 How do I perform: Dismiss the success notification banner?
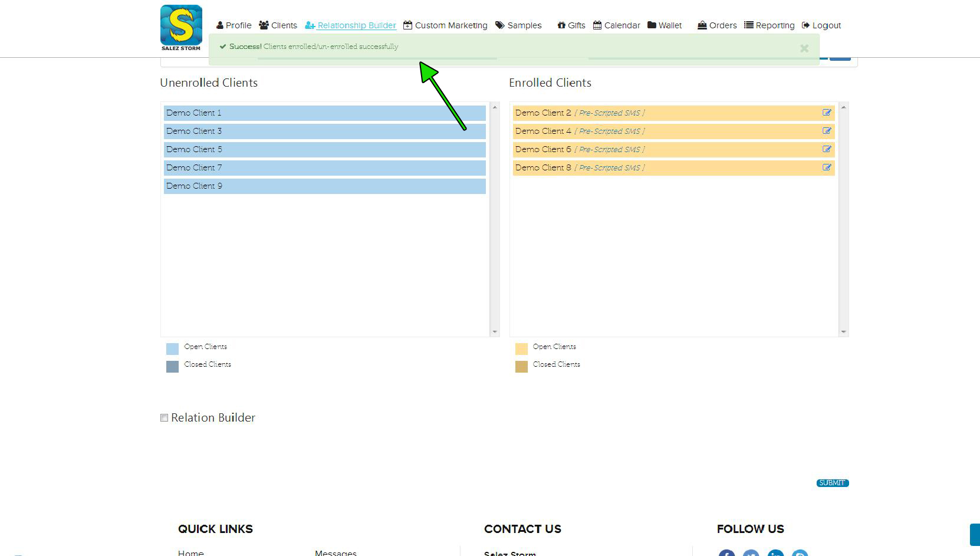[804, 49]
